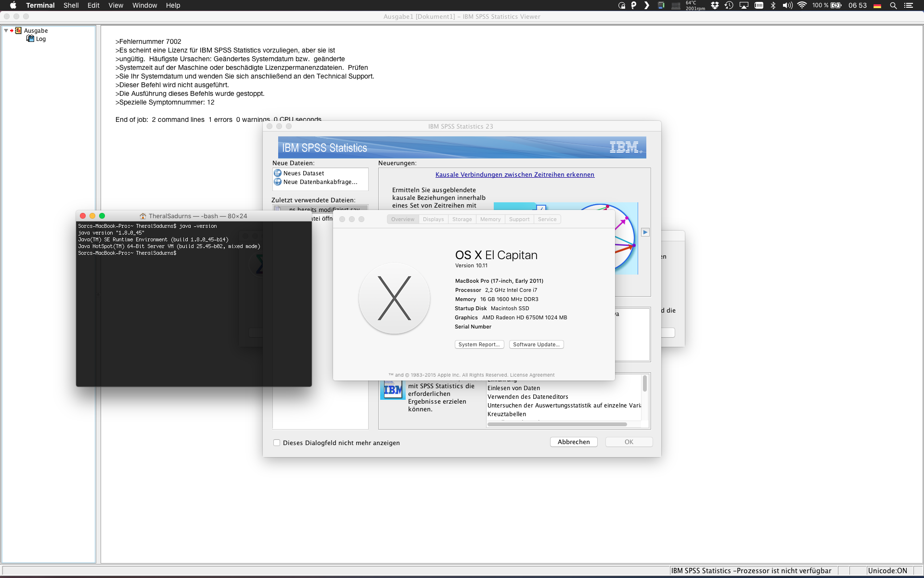Select 'Verwenden des Dateneditors' tutorial entry

pos(528,396)
